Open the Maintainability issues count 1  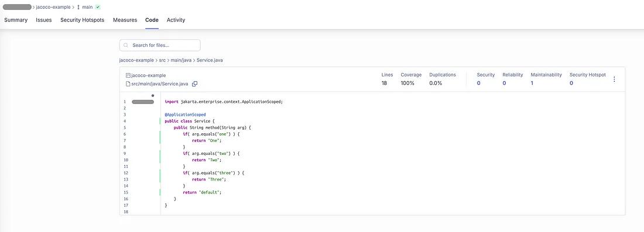[x=532, y=83]
